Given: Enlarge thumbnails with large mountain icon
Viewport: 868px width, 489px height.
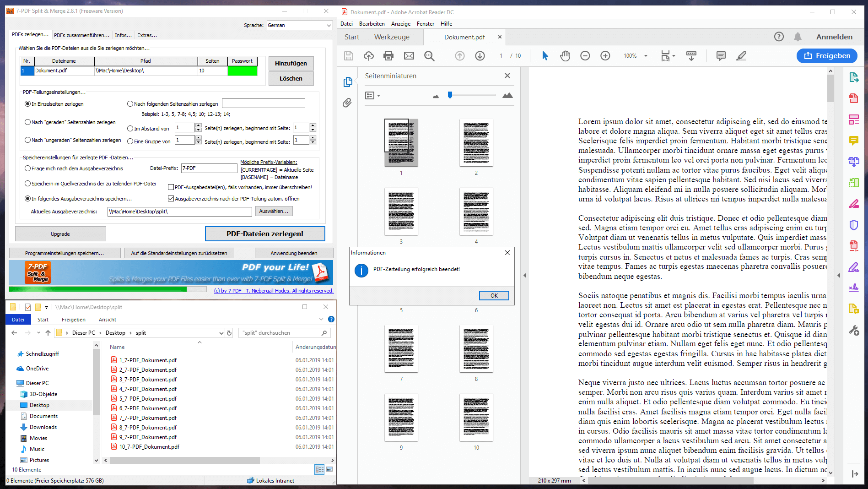Looking at the screenshot, I should 507,95.
